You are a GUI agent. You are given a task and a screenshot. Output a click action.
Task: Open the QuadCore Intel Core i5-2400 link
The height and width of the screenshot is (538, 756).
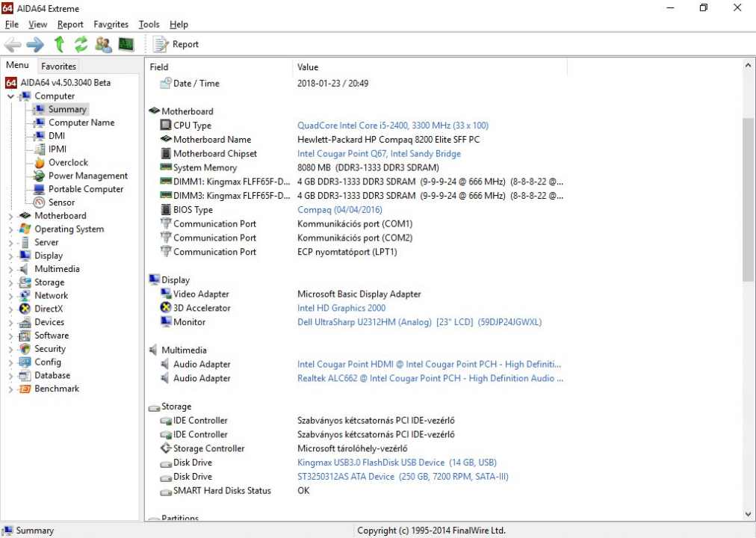392,126
